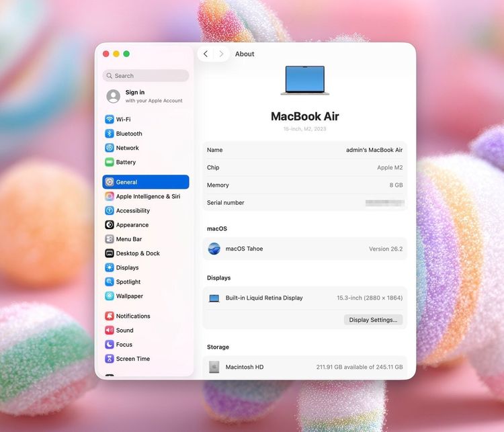Viewport: 504px width, 432px height.
Task: Open Desktop & Dock settings
Action: (146, 253)
